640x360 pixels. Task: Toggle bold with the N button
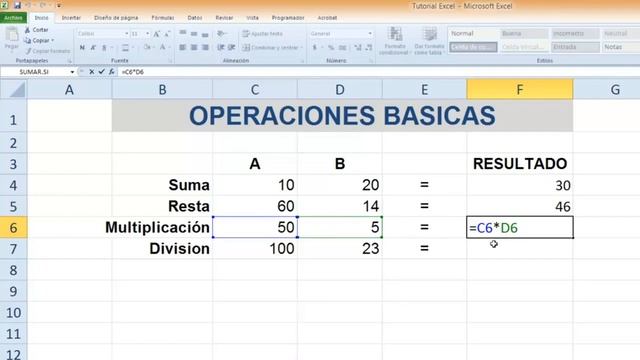click(x=82, y=48)
